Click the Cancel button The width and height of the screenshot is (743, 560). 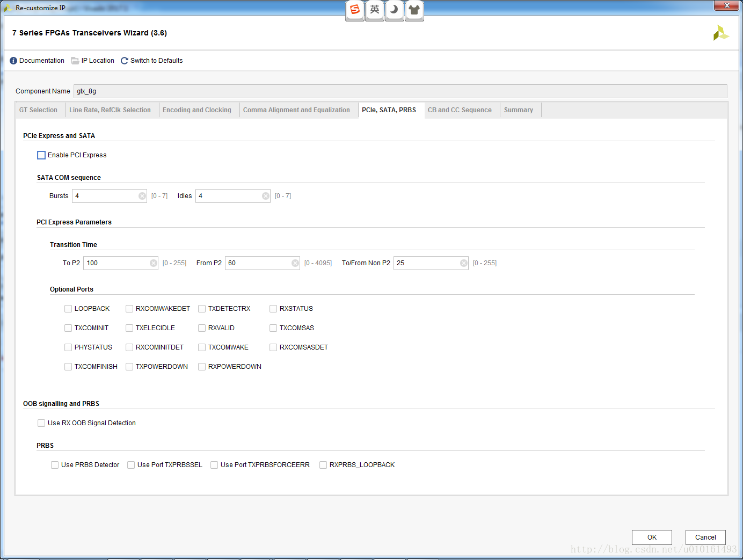pos(705,537)
